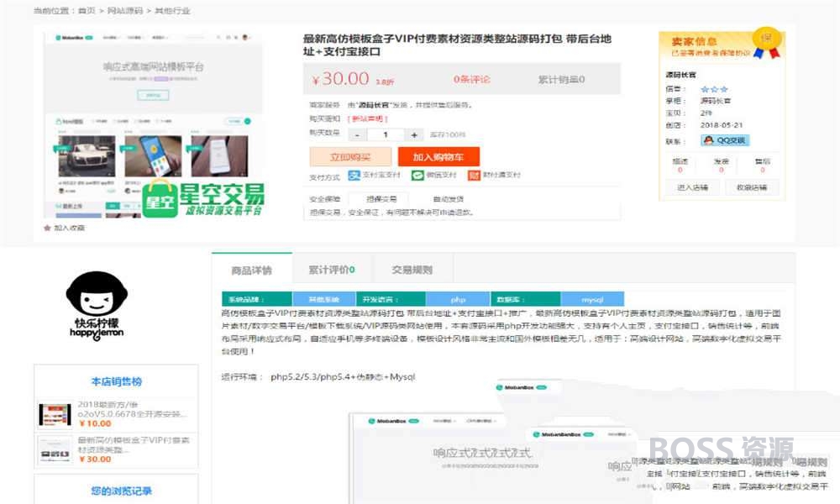Click the 收藏店铺 button
Viewport: 840px width, 504px height.
(752, 187)
